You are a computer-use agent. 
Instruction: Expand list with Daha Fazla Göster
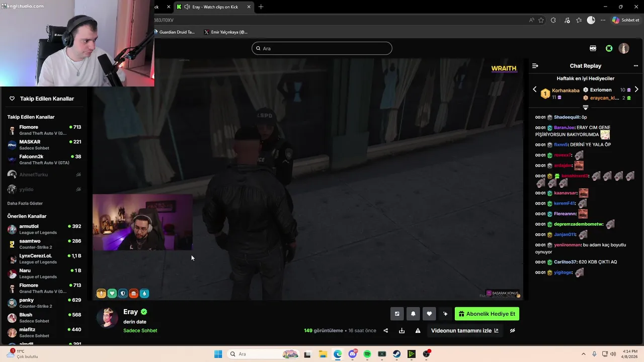pyautogui.click(x=25, y=204)
